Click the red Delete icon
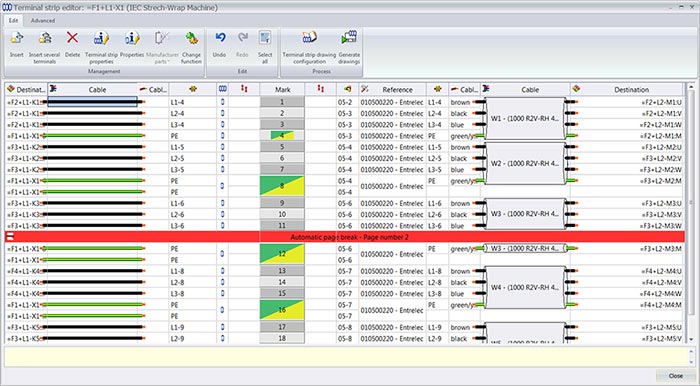The image size is (700, 386). point(72,38)
